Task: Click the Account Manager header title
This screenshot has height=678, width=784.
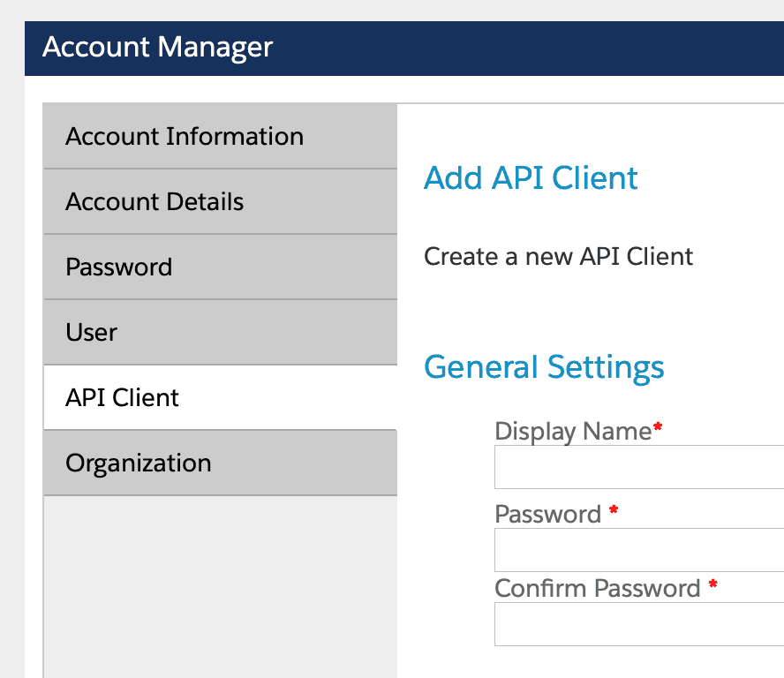Action: click(x=158, y=47)
